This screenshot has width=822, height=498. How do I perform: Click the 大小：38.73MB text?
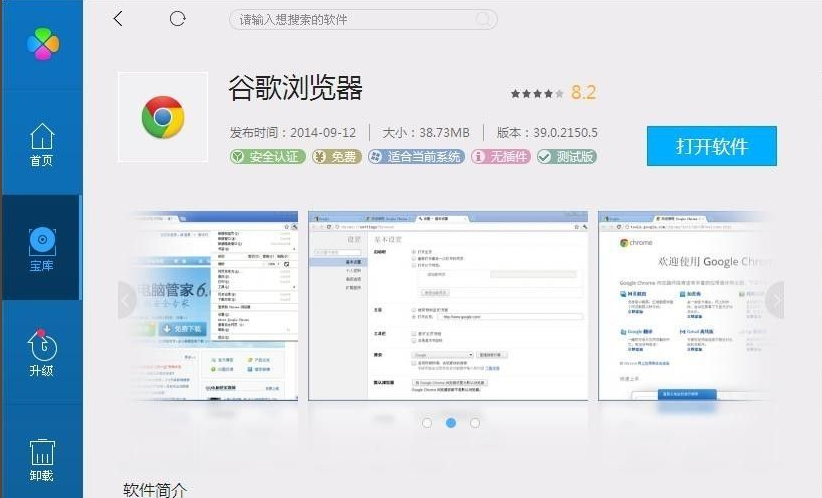tap(426, 133)
